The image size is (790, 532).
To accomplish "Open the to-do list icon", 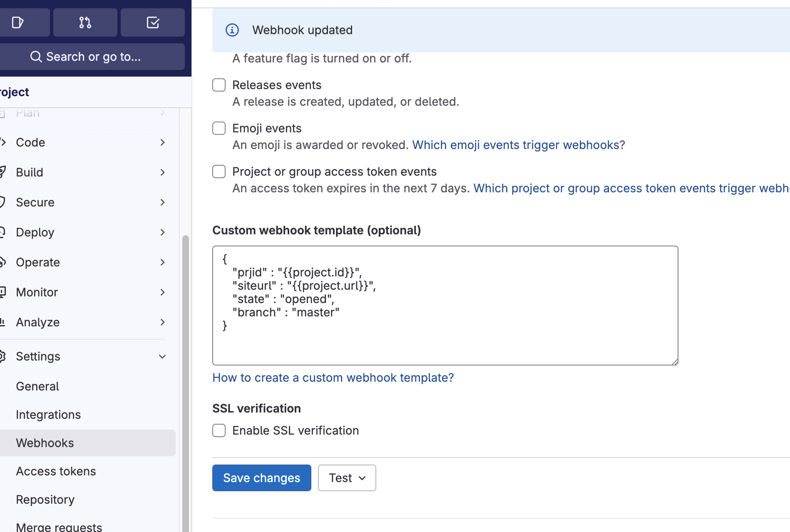I will point(153,22).
